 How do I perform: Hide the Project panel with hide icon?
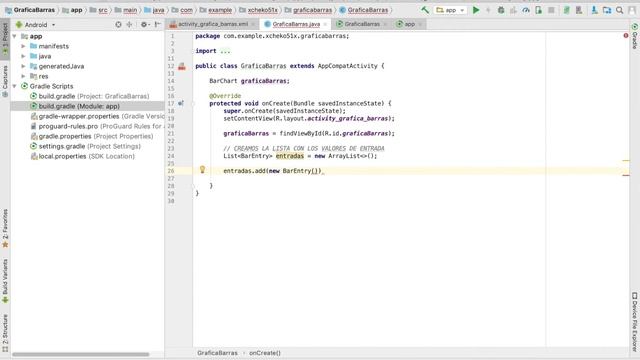coord(158,24)
